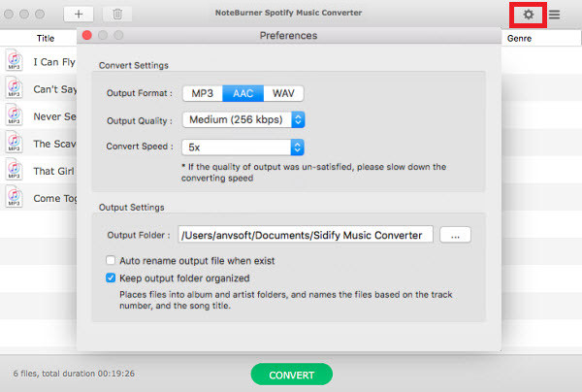The width and height of the screenshot is (582, 392).
Task: Uncheck Keep output folder organized
Action: (111, 278)
